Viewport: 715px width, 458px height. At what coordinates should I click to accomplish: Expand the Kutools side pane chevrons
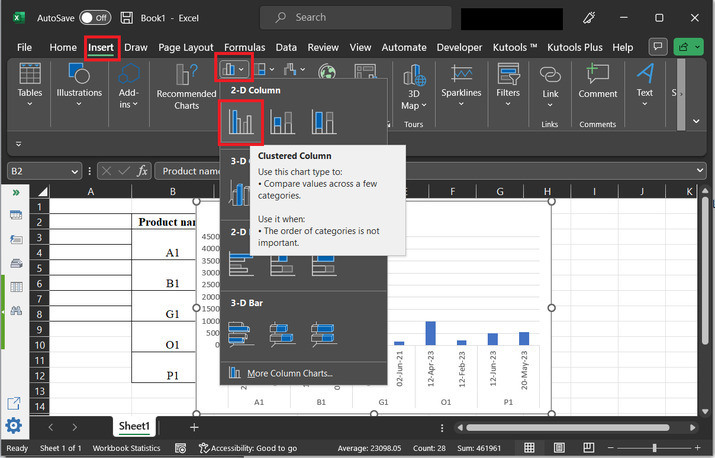point(16,192)
